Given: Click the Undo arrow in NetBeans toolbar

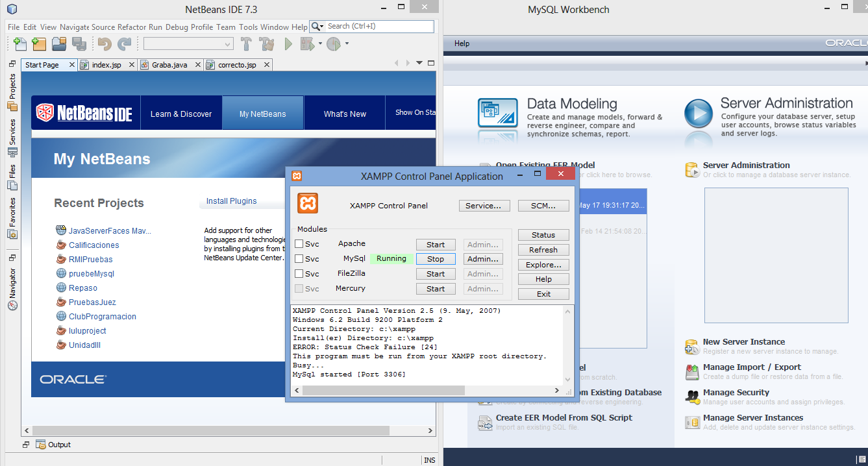Looking at the screenshot, I should click(105, 44).
